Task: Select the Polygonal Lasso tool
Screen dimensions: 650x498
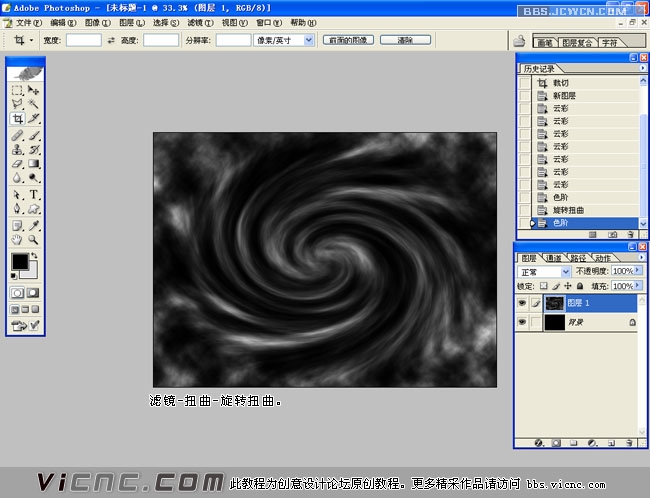Action: pos(17,104)
